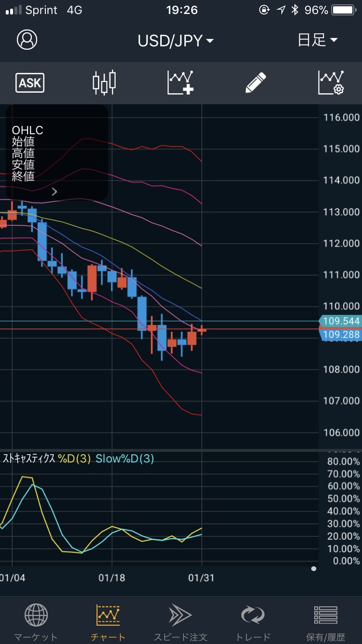The height and width of the screenshot is (644, 362).
Task: Tap the 高値 high price label
Action: coord(23,154)
